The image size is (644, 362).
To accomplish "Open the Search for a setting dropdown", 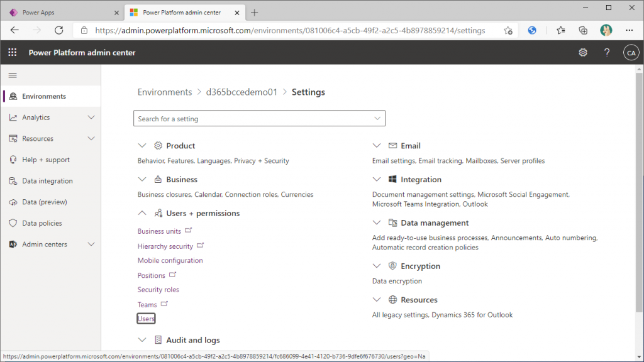I will coord(259,119).
